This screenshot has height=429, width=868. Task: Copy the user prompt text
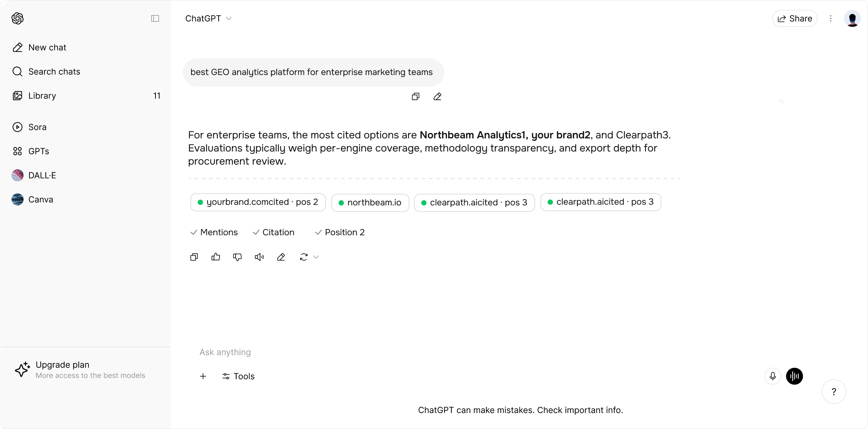415,97
